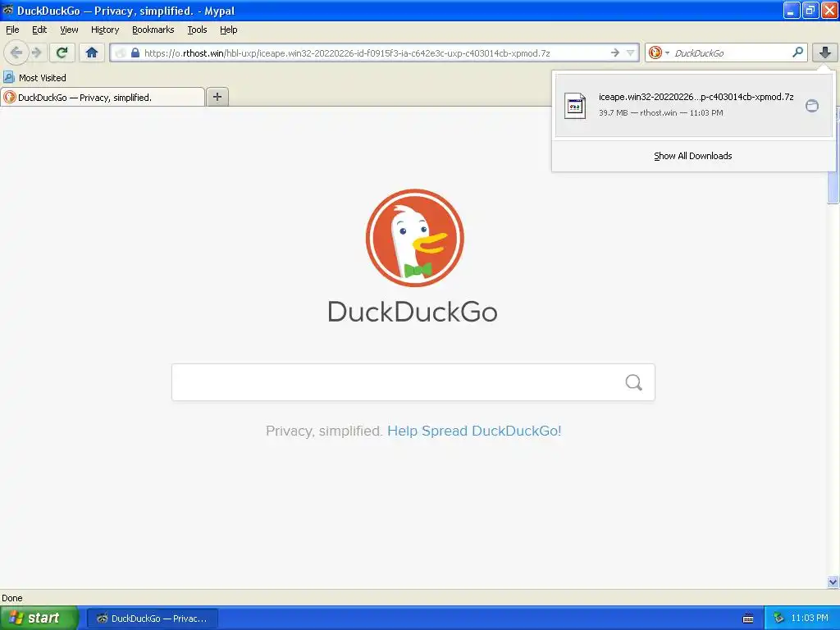Click the Mypal title bar app icon
The image size is (840, 630).
tap(8, 10)
